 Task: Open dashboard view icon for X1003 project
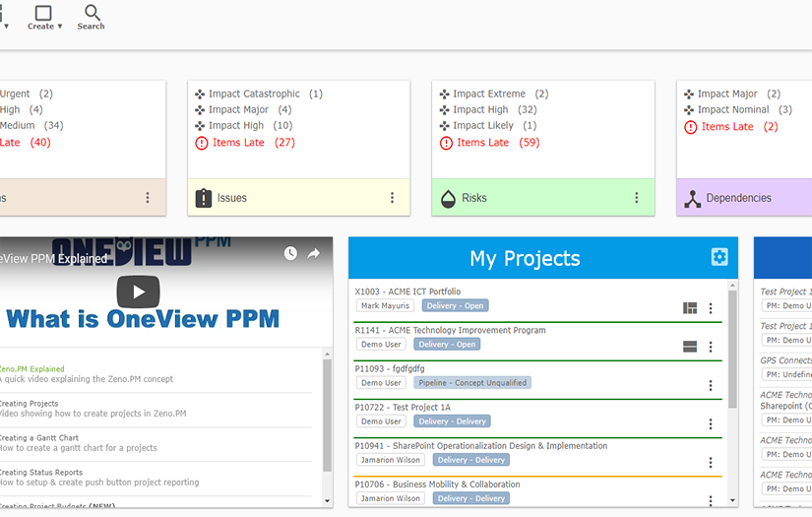pyautogui.click(x=690, y=308)
